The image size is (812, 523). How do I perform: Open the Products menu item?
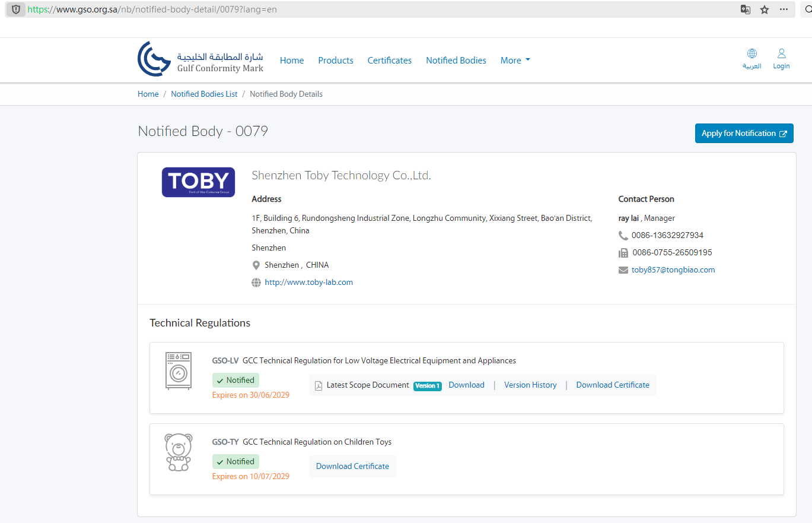pyautogui.click(x=336, y=61)
